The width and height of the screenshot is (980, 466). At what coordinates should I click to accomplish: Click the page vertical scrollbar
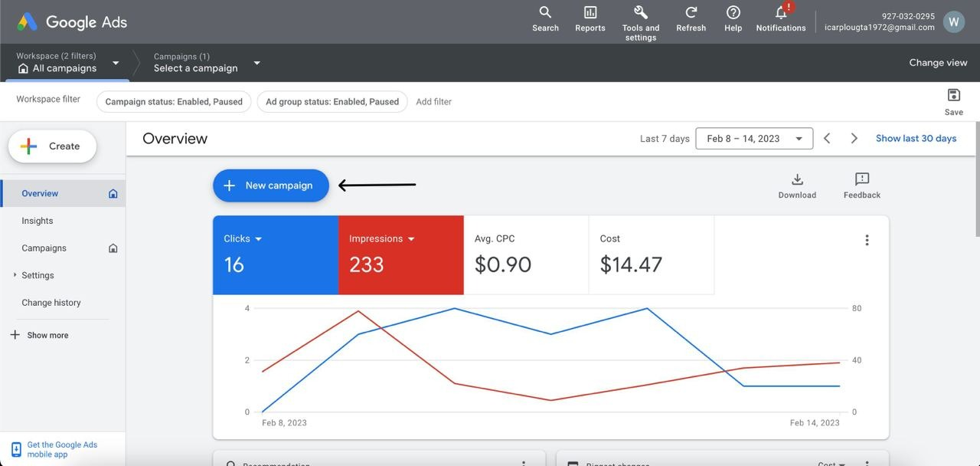pyautogui.click(x=976, y=180)
